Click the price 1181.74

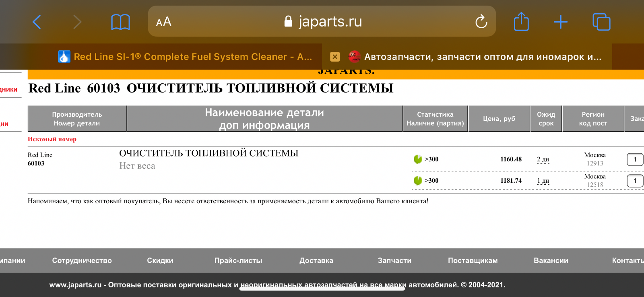511,181
